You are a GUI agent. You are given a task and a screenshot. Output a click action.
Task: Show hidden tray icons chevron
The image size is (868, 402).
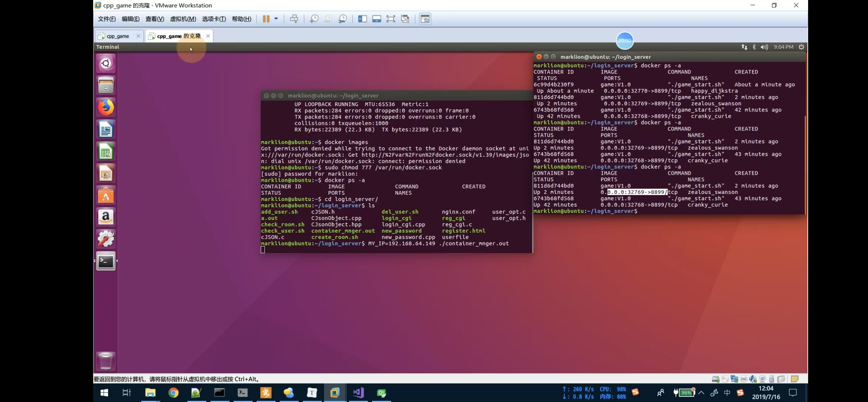pos(701,393)
